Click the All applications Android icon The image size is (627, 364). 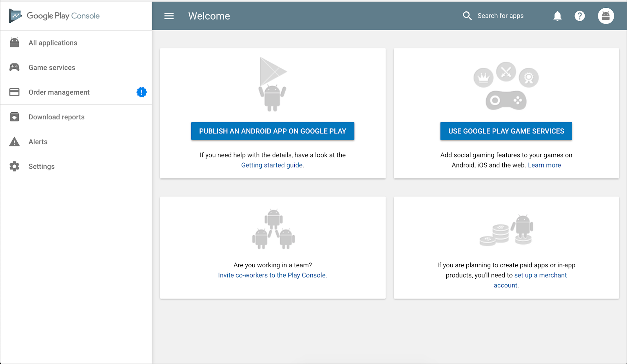[x=14, y=43]
